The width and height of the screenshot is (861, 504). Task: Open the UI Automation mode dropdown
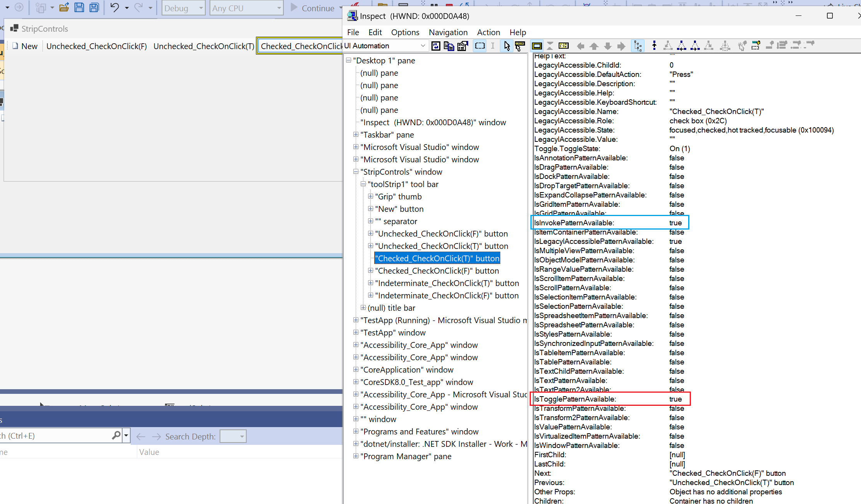click(422, 46)
